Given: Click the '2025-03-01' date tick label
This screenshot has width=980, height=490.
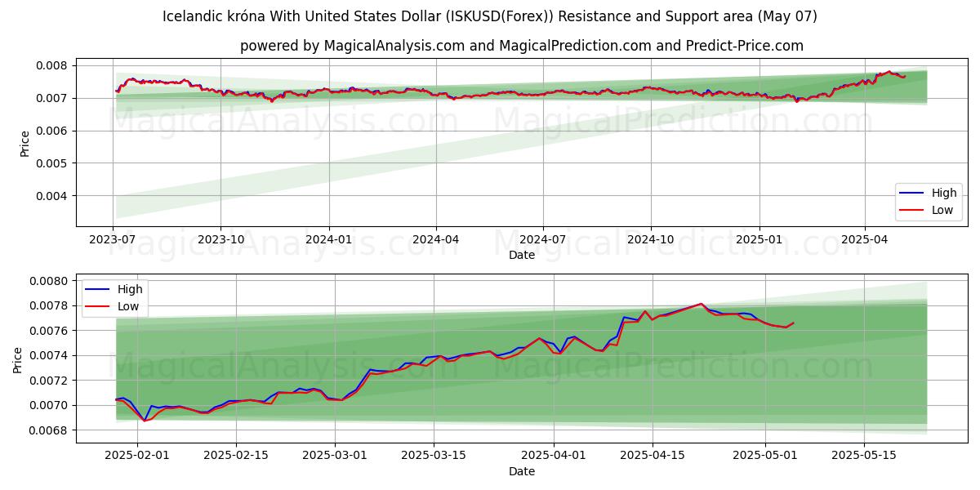Looking at the screenshot, I should [335, 457].
